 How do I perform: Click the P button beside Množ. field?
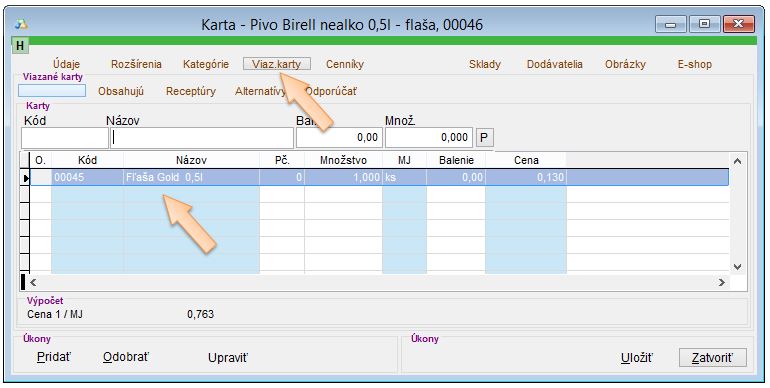point(484,138)
